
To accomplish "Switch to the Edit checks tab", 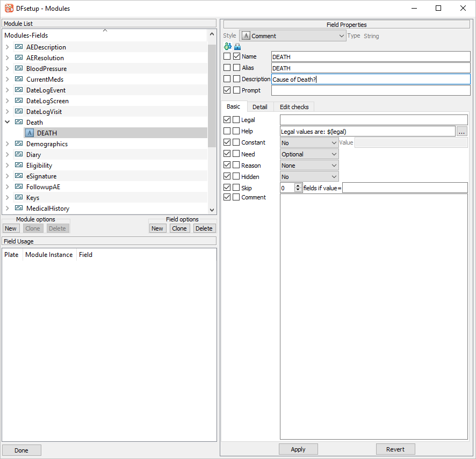I will tap(294, 107).
